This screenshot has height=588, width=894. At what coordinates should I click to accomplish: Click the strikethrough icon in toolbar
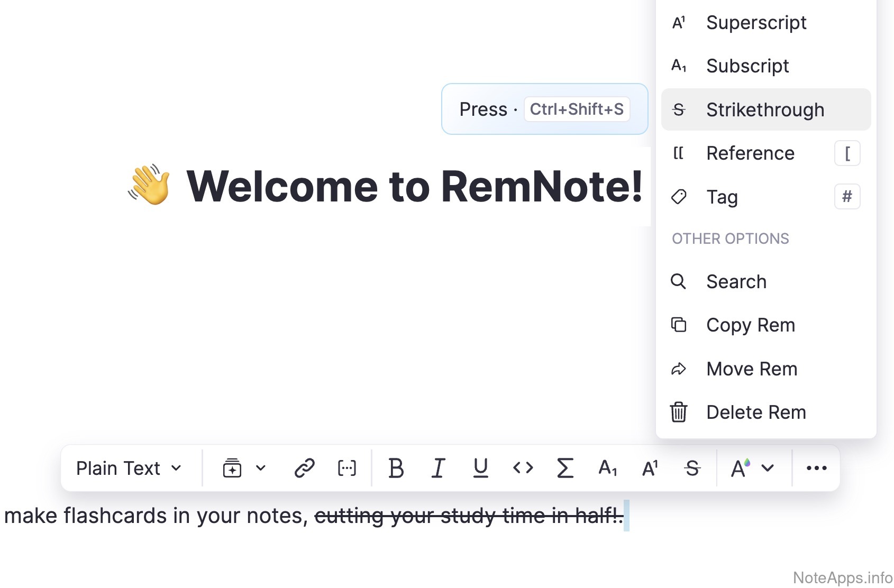pyautogui.click(x=692, y=468)
